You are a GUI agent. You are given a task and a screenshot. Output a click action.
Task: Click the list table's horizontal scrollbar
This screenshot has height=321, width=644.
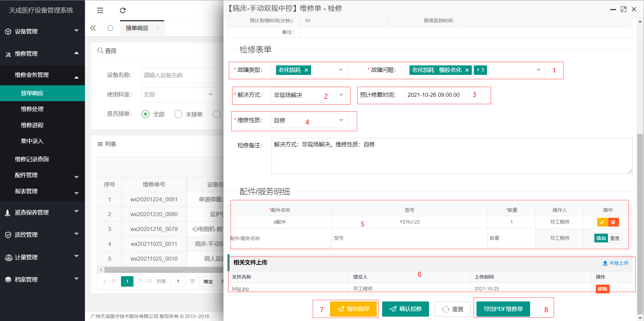click(164, 270)
